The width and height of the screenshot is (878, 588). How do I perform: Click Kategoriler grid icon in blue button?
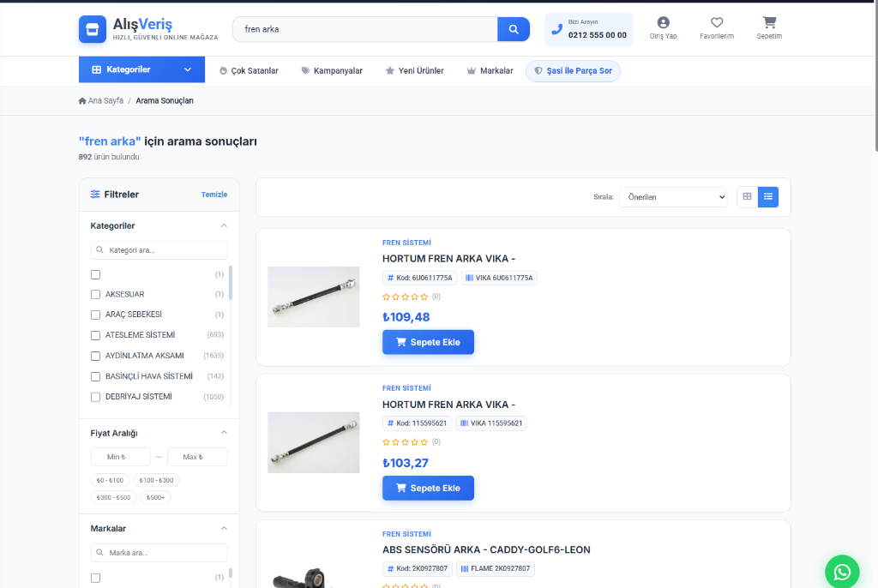96,69
